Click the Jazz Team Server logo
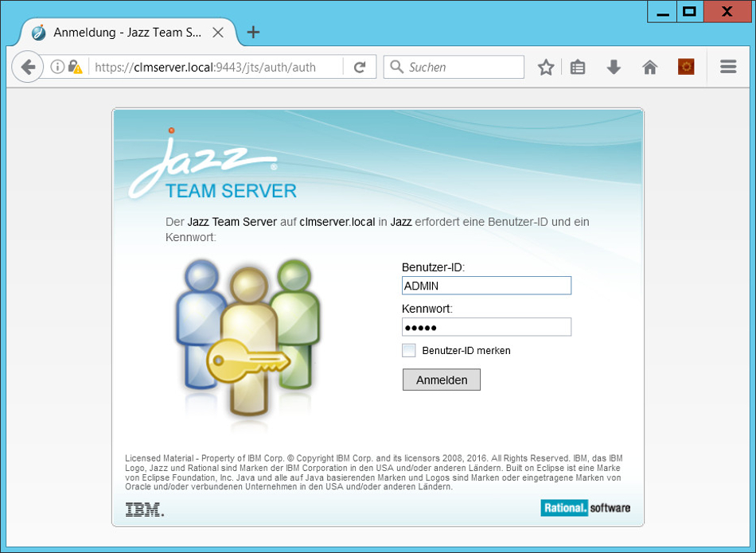Image resolution: width=756 pixels, height=553 pixels. tap(212, 164)
